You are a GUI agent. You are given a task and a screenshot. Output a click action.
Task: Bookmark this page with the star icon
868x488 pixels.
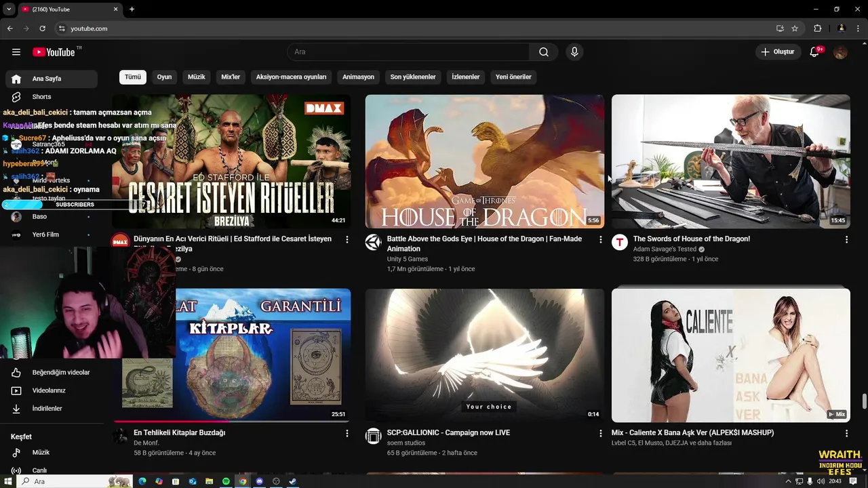795,28
